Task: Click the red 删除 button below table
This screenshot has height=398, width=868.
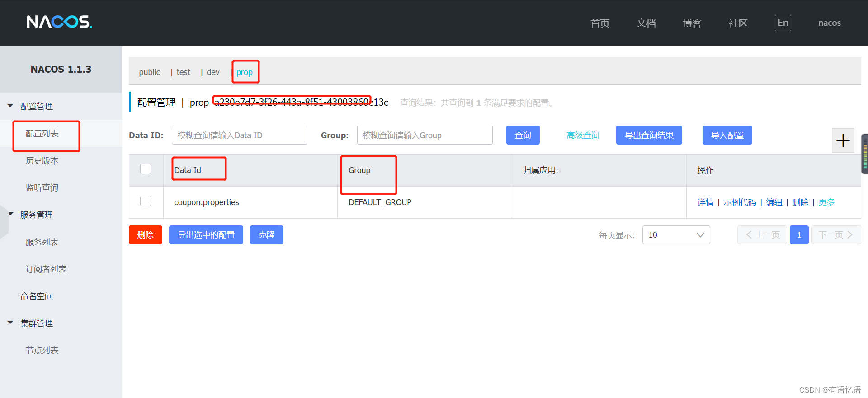Action: [146, 235]
